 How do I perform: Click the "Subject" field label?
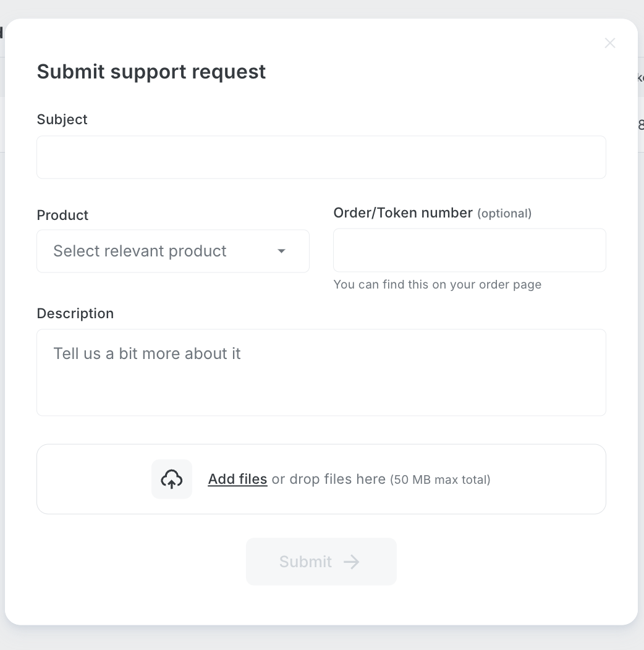point(62,119)
